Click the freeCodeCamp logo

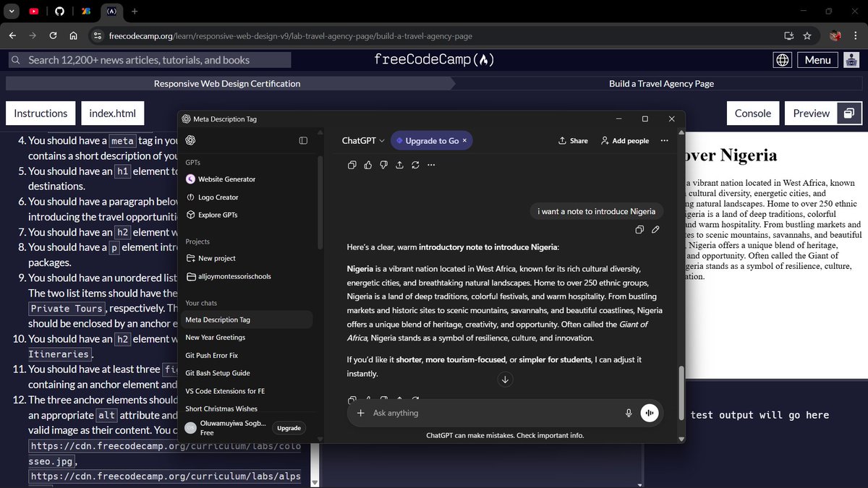click(434, 60)
